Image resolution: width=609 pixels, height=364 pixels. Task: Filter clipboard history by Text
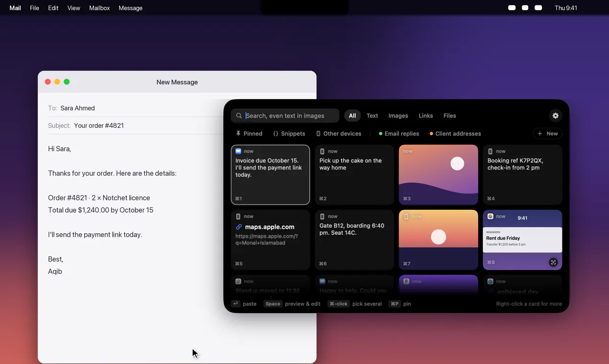pos(372,115)
